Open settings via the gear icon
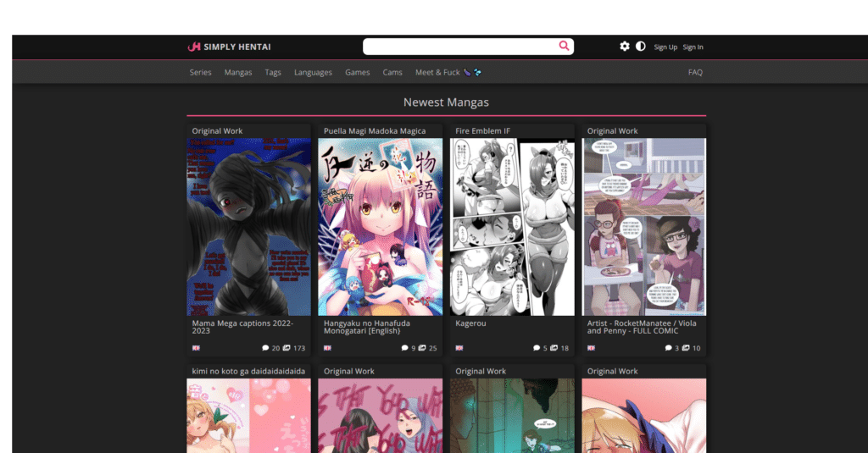This screenshot has width=868, height=453. 625,47
